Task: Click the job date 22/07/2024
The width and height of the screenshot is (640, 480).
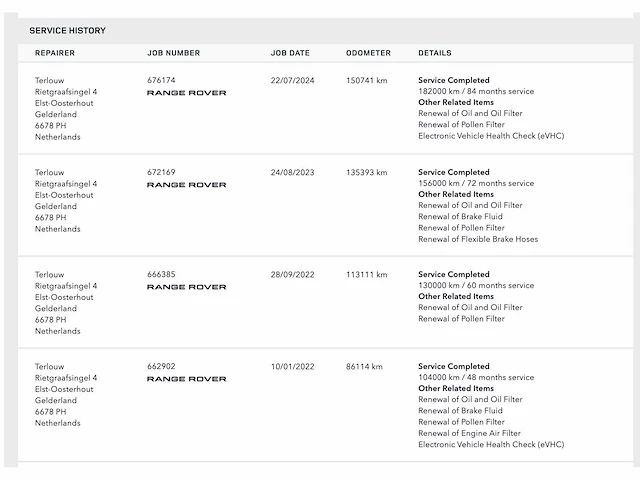Action: click(x=290, y=80)
